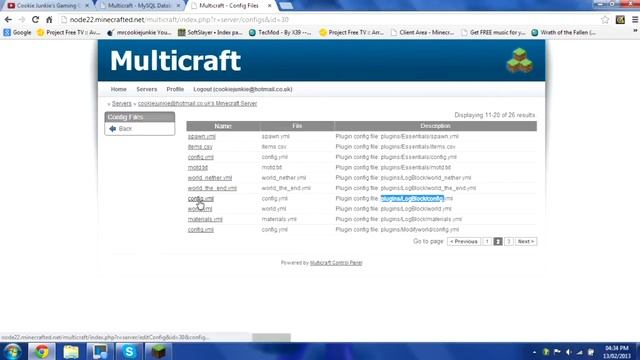Open the Get FREE music bookmark

(x=493, y=32)
